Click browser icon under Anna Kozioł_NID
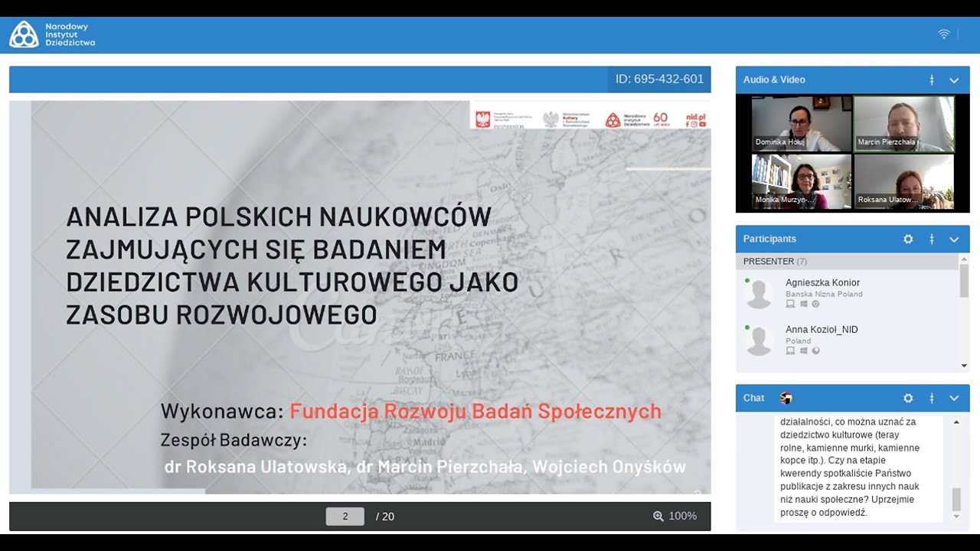This screenshot has height=551, width=980. [x=815, y=350]
